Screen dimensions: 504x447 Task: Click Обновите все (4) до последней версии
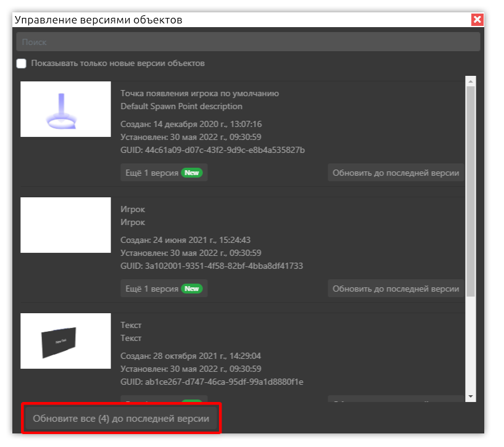(x=121, y=419)
